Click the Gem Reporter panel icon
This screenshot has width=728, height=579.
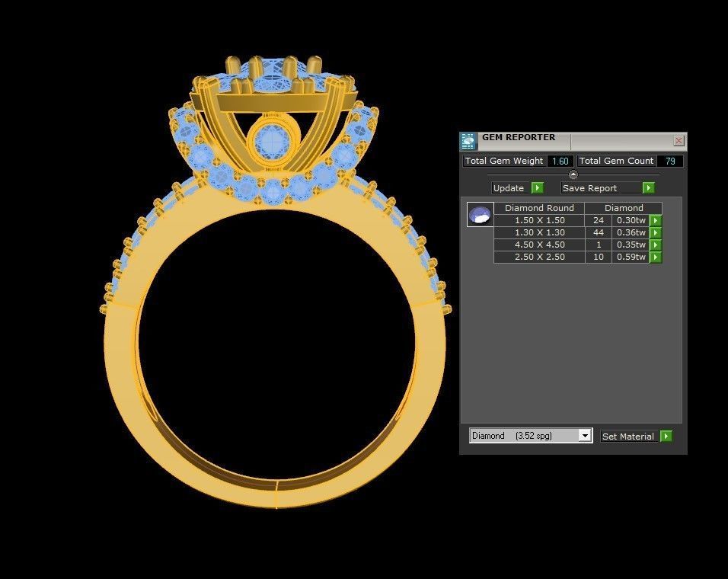click(x=468, y=141)
